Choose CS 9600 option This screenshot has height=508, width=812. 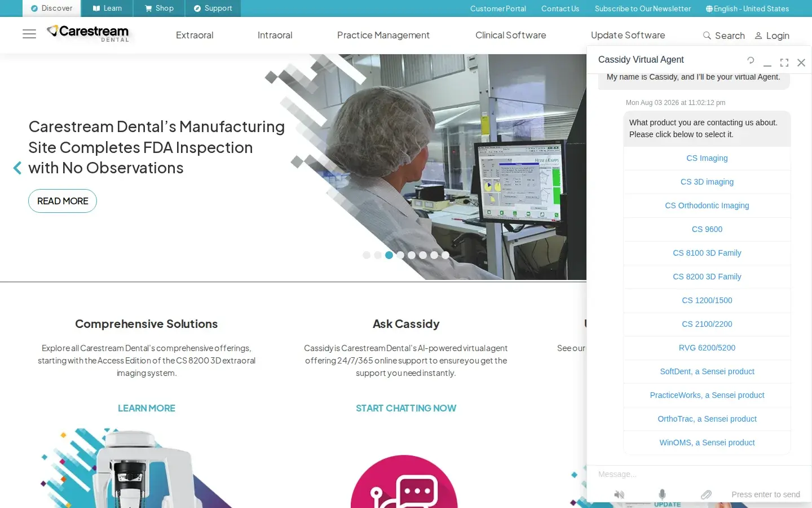tap(707, 229)
